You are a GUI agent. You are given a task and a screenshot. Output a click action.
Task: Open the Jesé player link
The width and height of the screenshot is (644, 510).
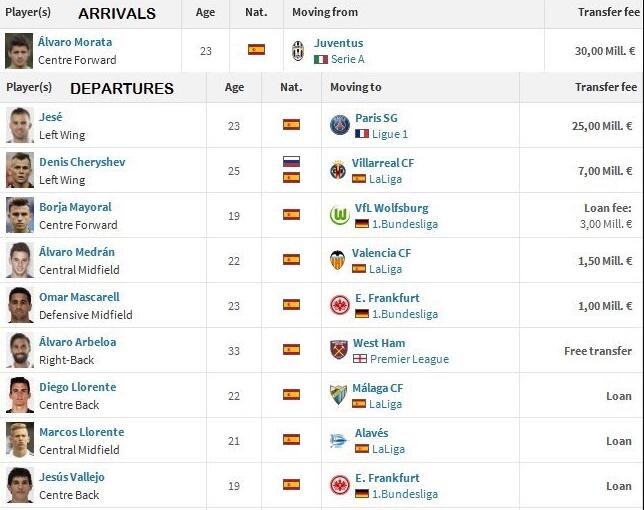tap(51, 117)
